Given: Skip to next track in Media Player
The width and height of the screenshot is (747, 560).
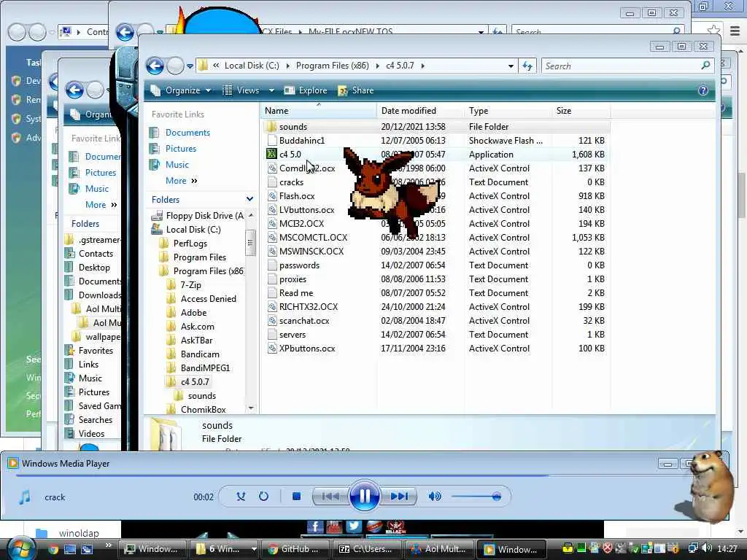Looking at the screenshot, I should click(399, 497).
